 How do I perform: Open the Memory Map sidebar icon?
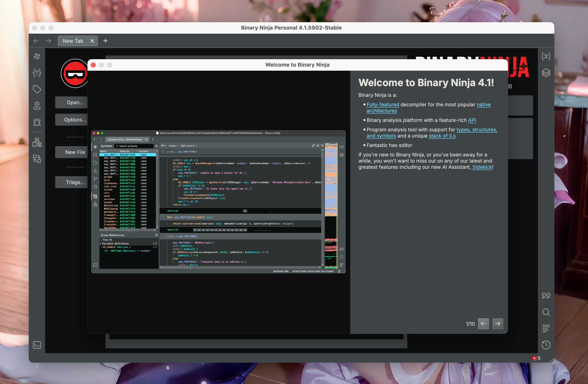pos(37,142)
